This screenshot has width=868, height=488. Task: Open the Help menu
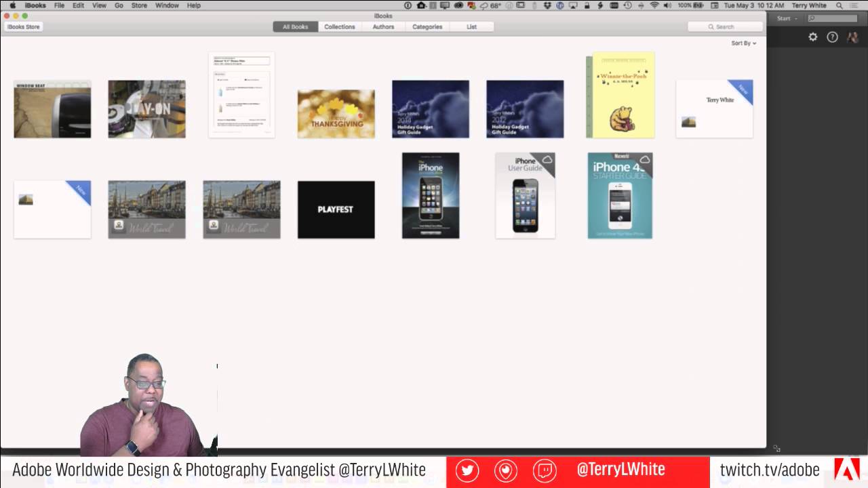194,5
